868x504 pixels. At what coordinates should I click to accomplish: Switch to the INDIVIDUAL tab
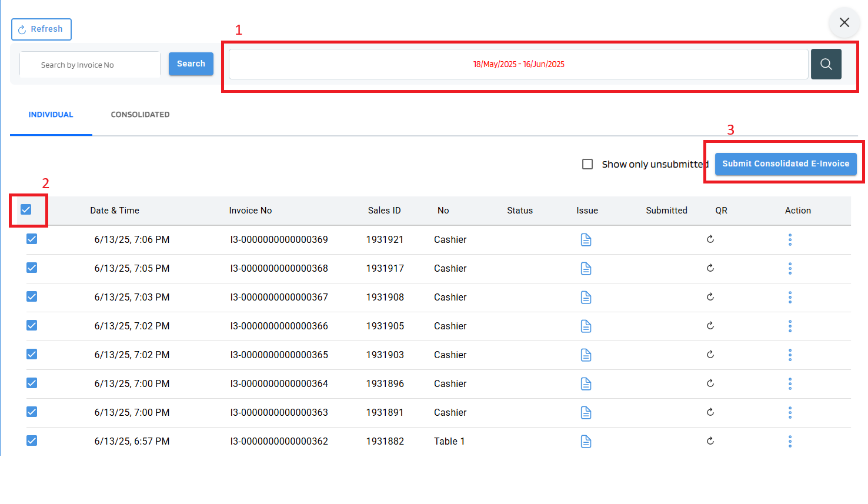pos(51,115)
